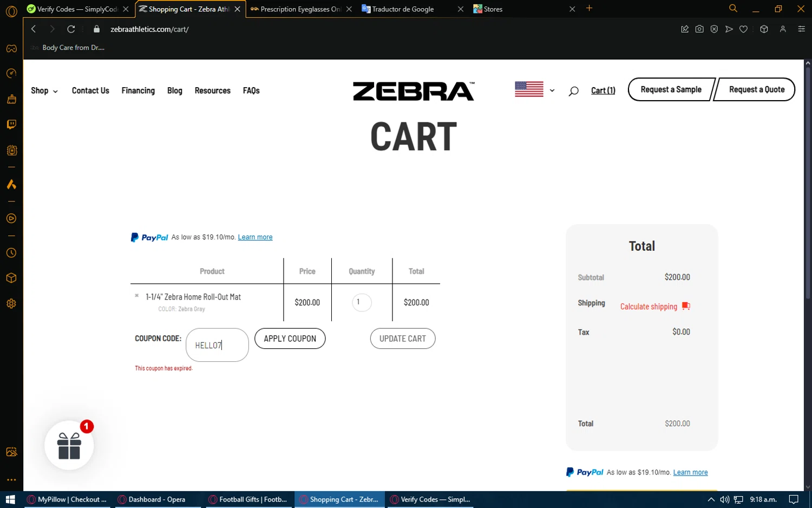Image resolution: width=812 pixels, height=508 pixels.
Task: Click Request a Sample button
Action: [x=671, y=89]
